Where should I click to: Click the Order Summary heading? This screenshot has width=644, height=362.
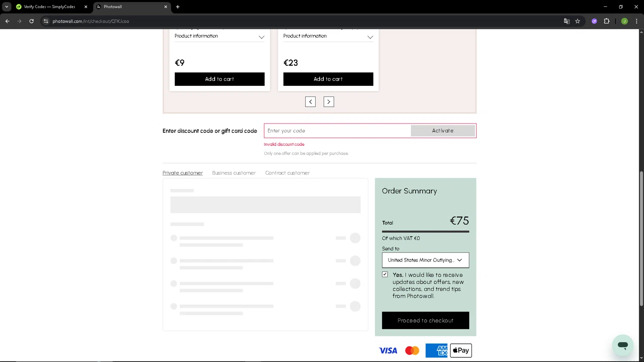pos(410,191)
